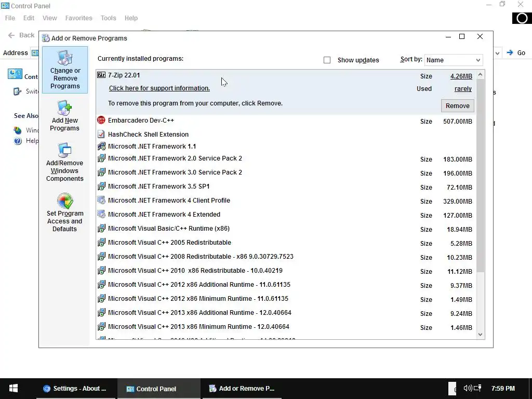
Task: Open the Sort by Name dropdown
Action: click(453, 60)
